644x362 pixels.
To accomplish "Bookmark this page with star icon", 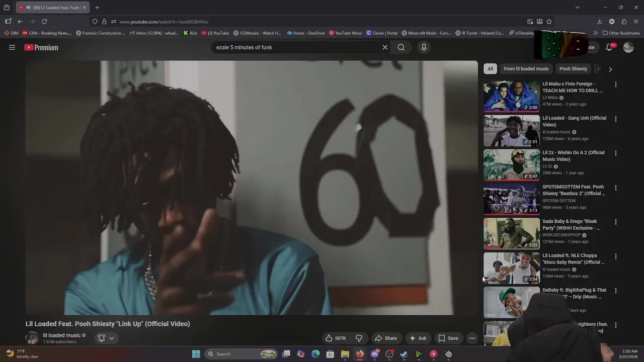I will (x=549, y=22).
